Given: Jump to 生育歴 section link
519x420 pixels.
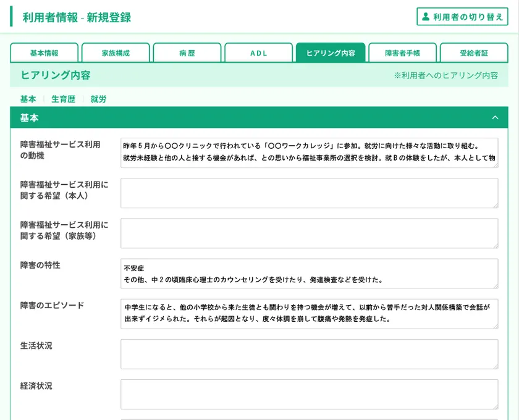Looking at the screenshot, I should [x=63, y=99].
